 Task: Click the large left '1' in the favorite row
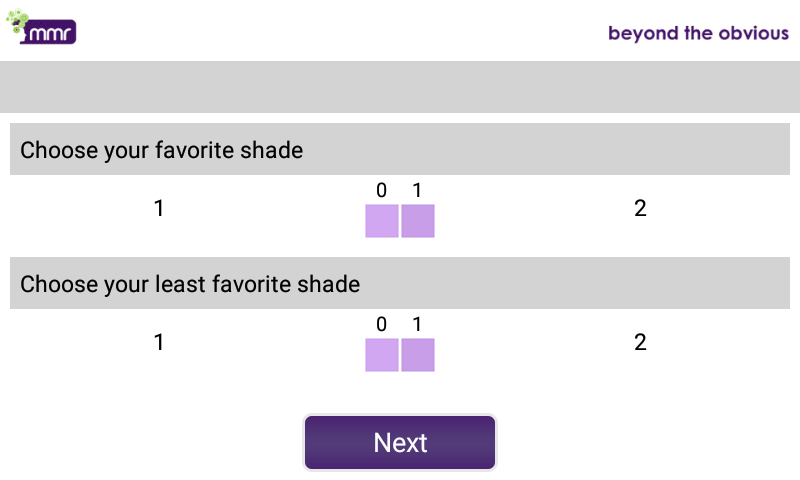(x=159, y=209)
